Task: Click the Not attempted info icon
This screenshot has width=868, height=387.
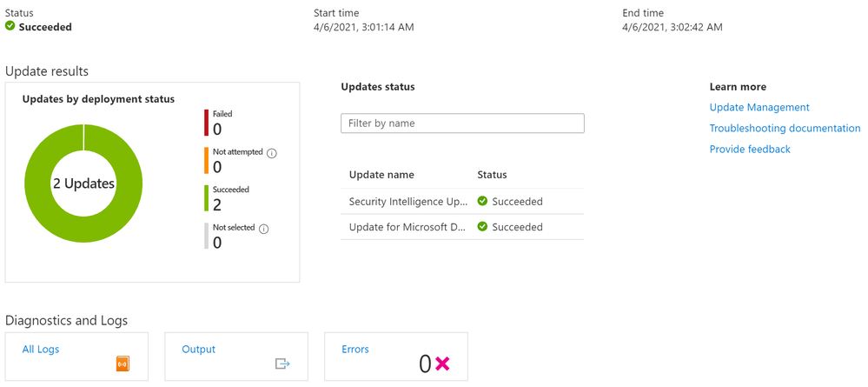Action: coord(272,153)
